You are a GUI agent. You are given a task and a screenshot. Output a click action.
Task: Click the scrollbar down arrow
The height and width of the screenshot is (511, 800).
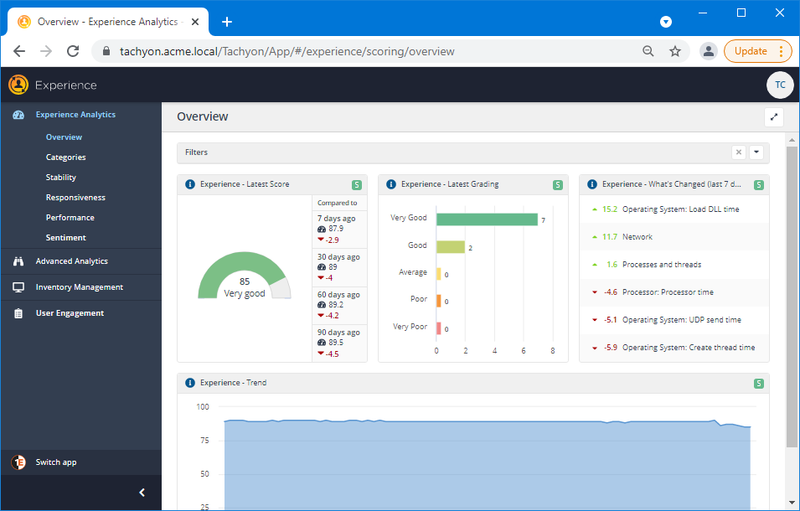(791, 503)
